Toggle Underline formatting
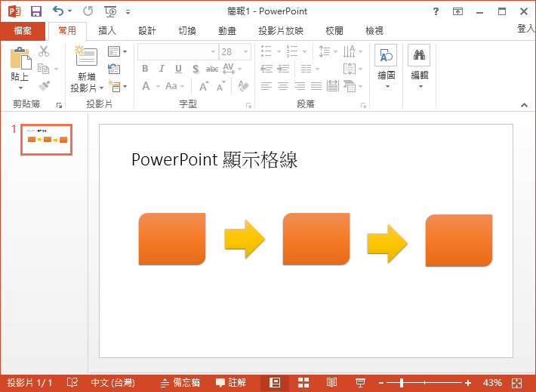 [x=178, y=69]
